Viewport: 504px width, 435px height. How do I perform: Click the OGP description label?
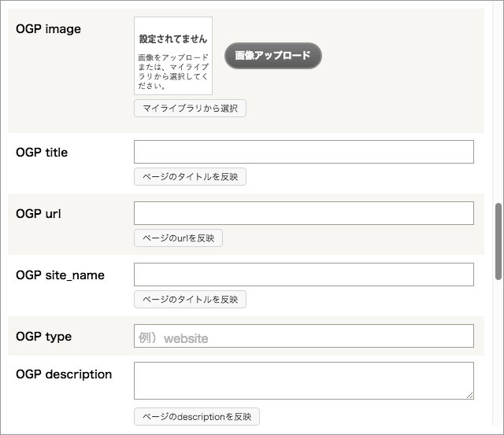pyautogui.click(x=64, y=374)
